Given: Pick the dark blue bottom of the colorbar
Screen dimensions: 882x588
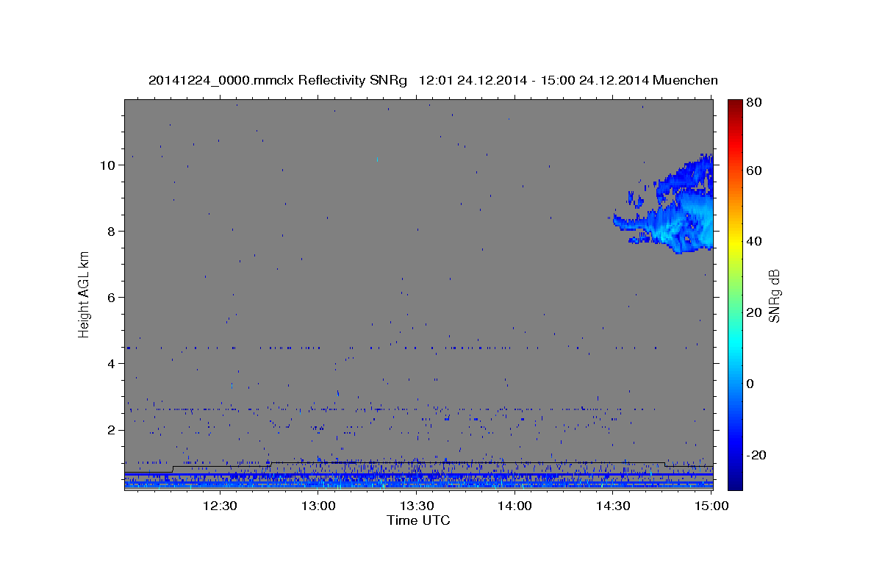Looking at the screenshot, I should tap(735, 481).
